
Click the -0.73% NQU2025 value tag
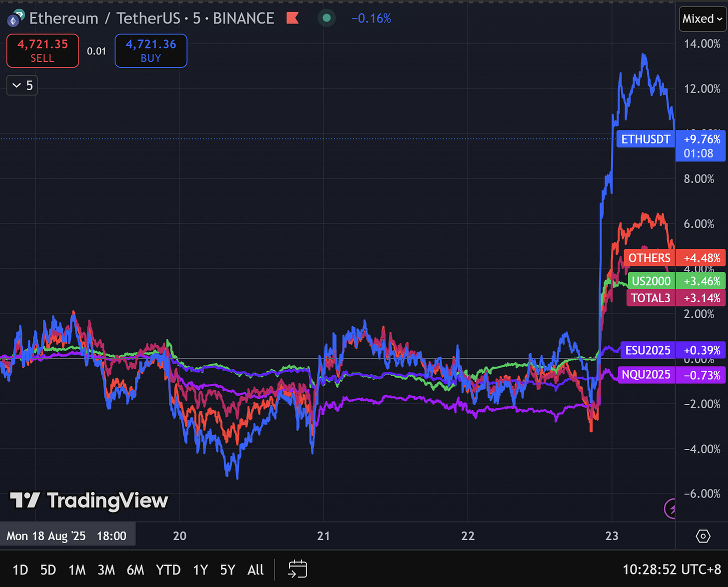(x=701, y=375)
